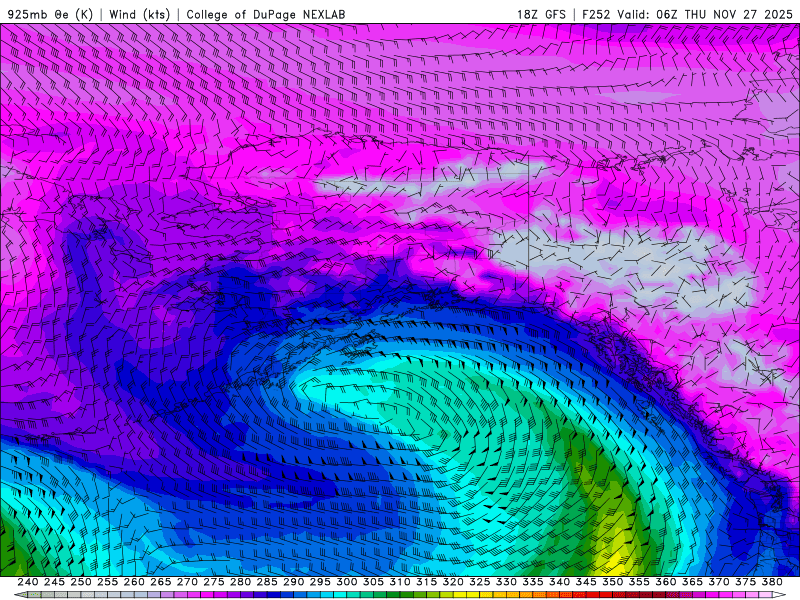Pick the yellow color bar swatch below 325
800x600 pixels.
click(486, 595)
